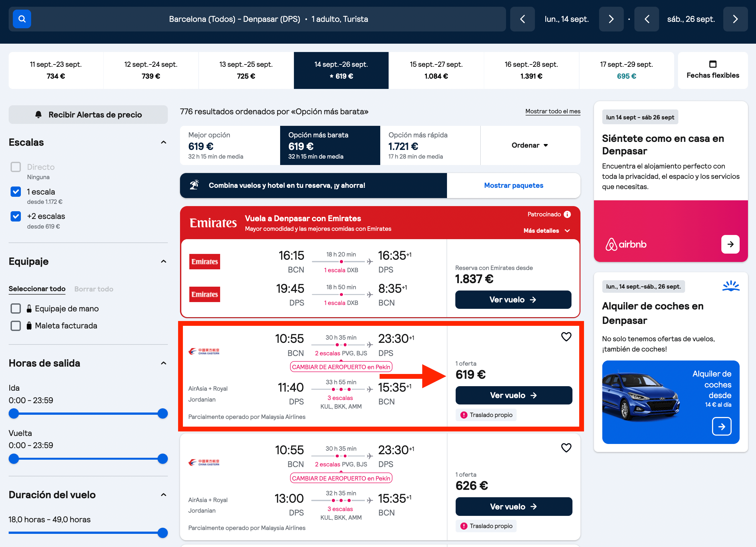Click the Vuelta slider right handle

162,459
